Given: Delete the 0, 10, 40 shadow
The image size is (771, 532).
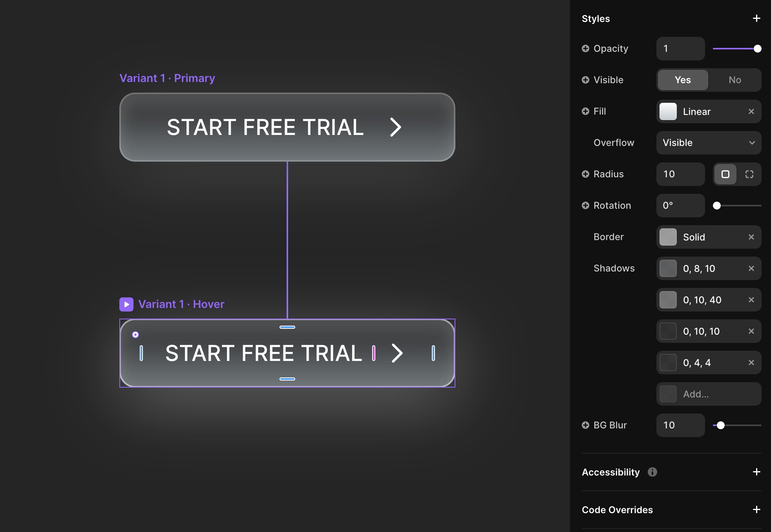Looking at the screenshot, I should tap(751, 300).
